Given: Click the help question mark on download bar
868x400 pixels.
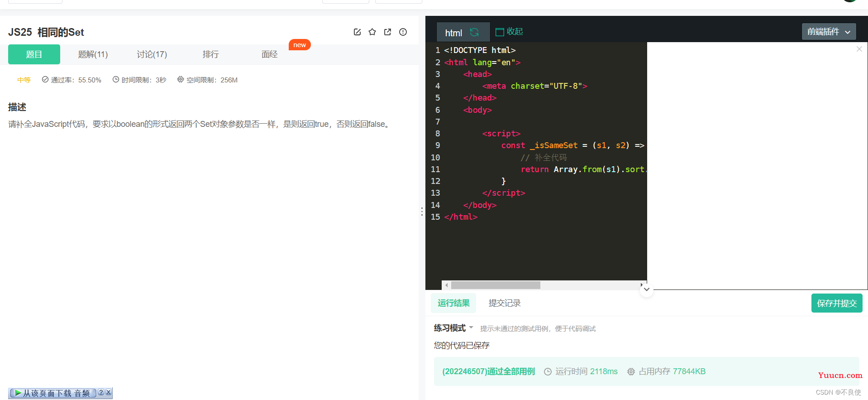Looking at the screenshot, I should click(101, 392).
